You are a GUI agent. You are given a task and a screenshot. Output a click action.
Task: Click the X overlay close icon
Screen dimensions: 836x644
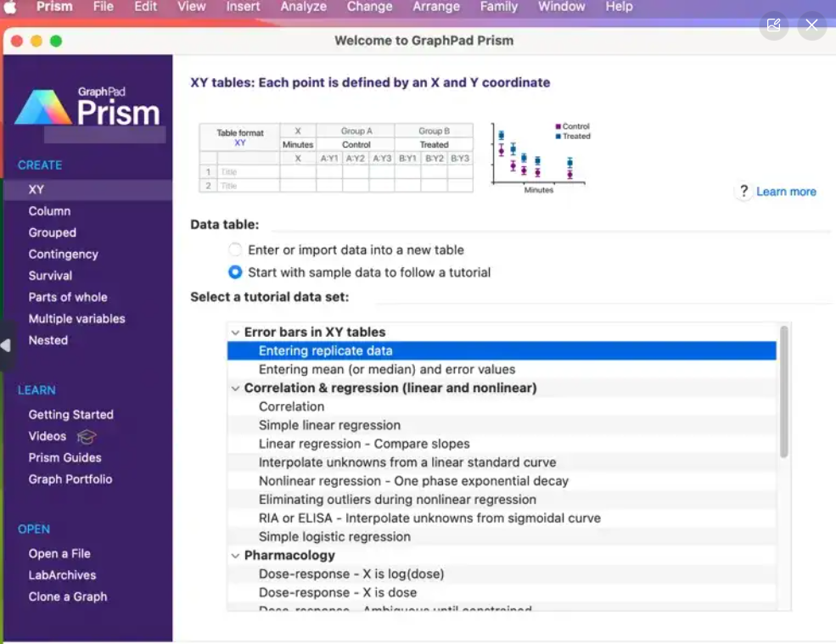(811, 25)
